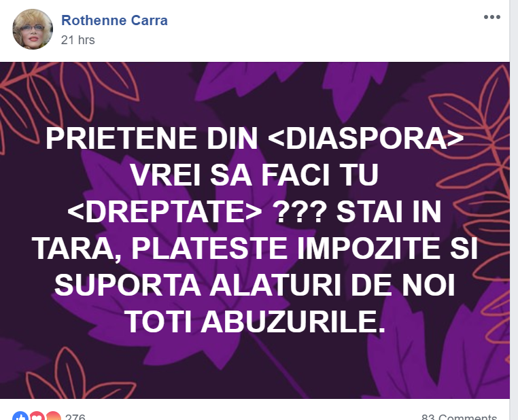The height and width of the screenshot is (420, 518).
Task: Click the red heart Love reaction icon
Action: coord(37,416)
